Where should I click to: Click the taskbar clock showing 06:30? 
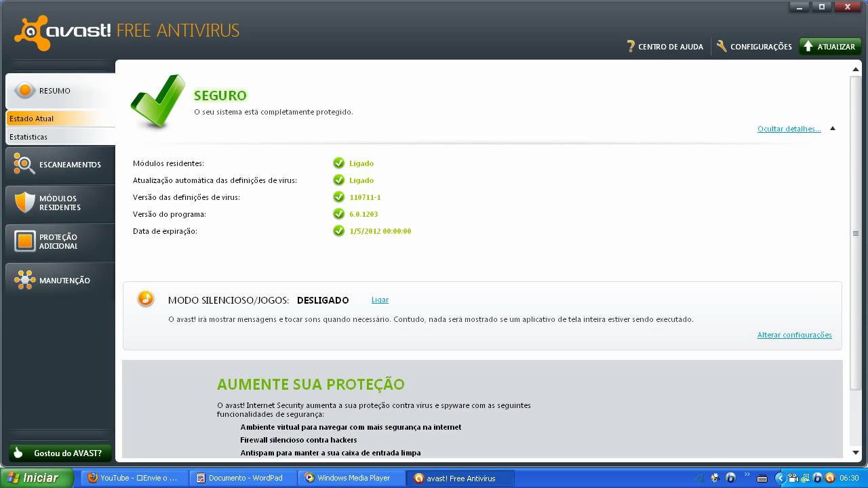(x=849, y=478)
